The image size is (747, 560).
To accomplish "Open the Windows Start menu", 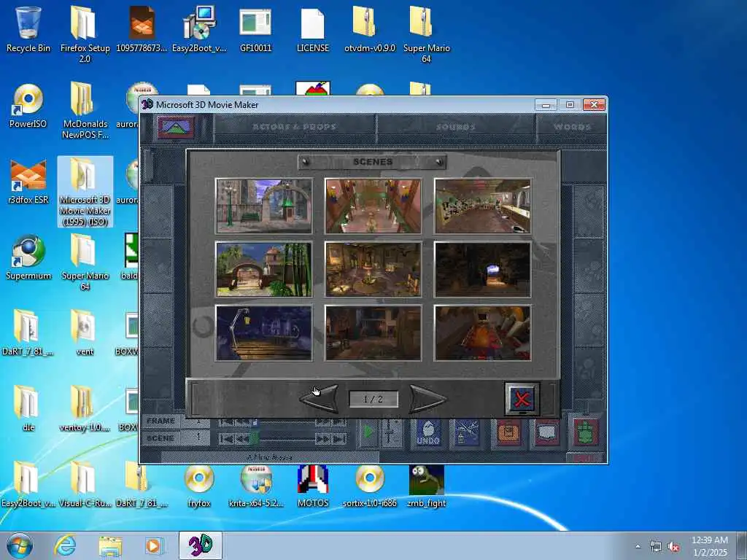I will point(20,545).
